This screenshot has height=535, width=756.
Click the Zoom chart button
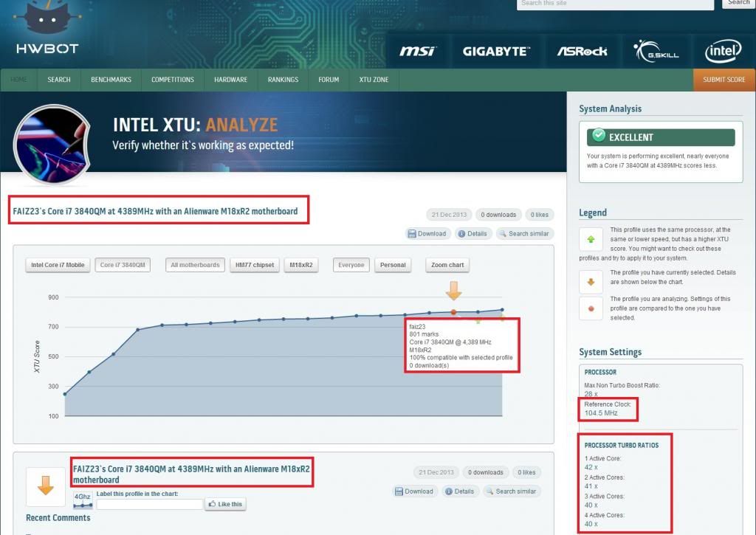click(447, 265)
